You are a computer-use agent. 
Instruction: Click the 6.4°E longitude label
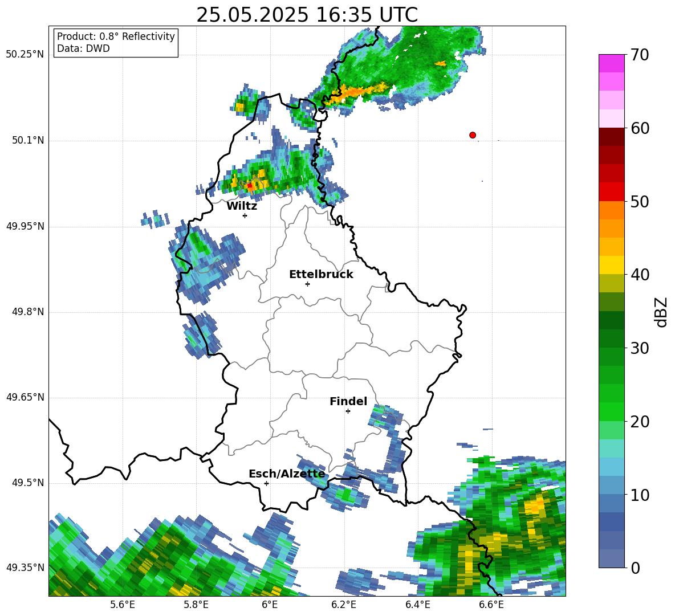click(x=417, y=605)
